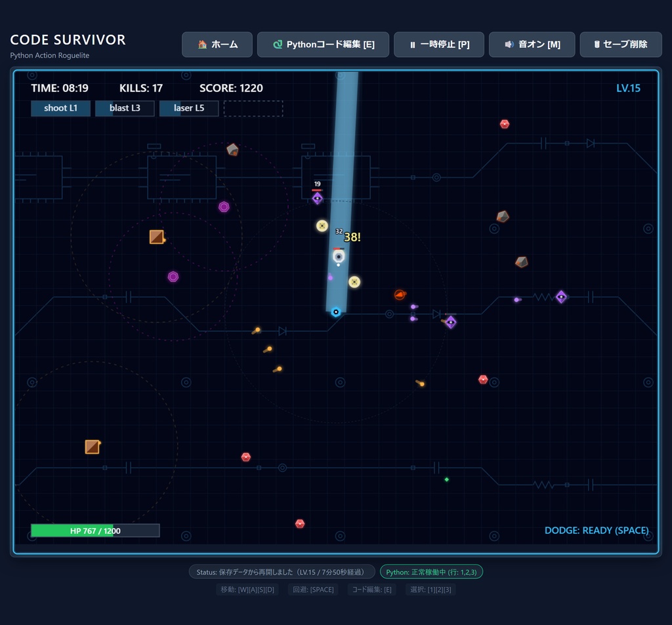Select the shoot L1 skill slot
The image size is (672, 625).
click(x=60, y=108)
